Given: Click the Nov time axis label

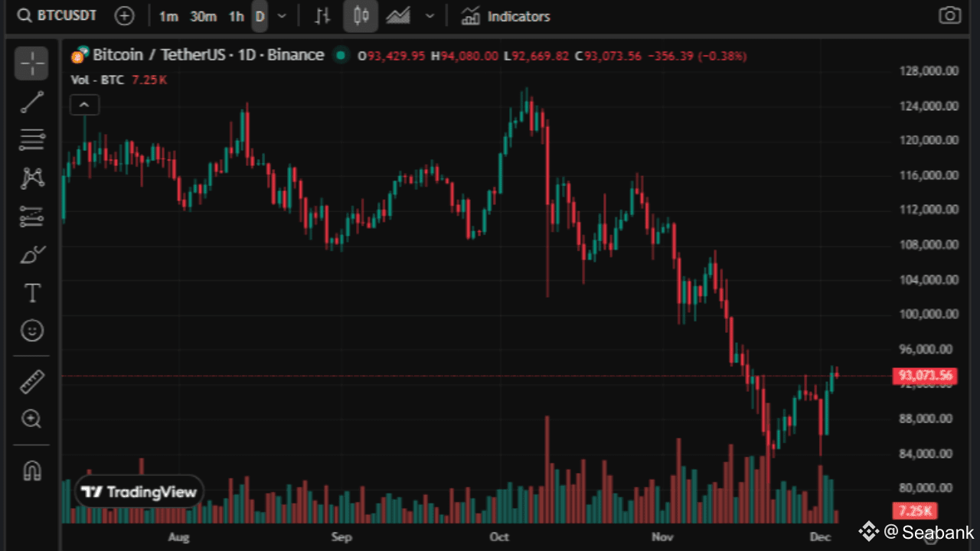Looking at the screenshot, I should pos(661,537).
